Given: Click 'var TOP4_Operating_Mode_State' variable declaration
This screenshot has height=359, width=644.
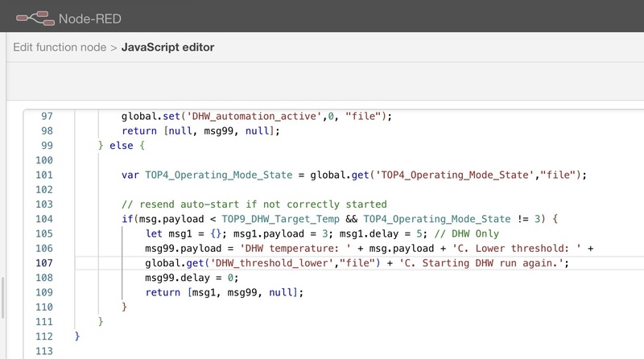Looking at the screenshot, I should coord(207,175).
